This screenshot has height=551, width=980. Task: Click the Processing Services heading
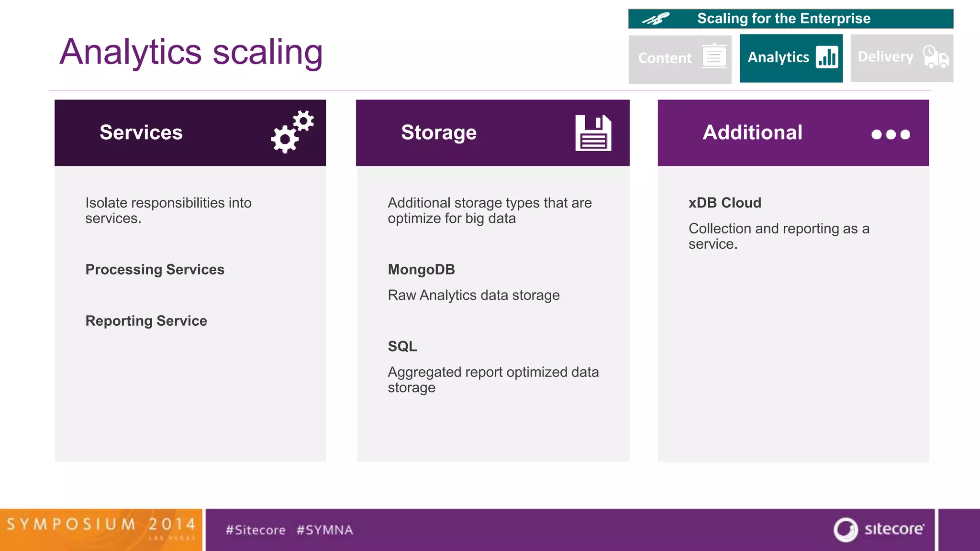pos(155,270)
